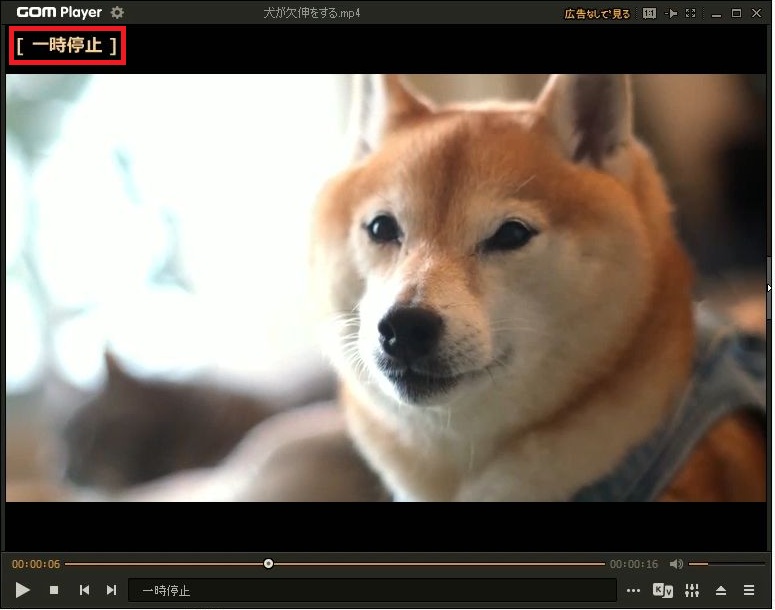Skip to the next track
Image resolution: width=775 pixels, height=610 pixels.
pos(112,591)
